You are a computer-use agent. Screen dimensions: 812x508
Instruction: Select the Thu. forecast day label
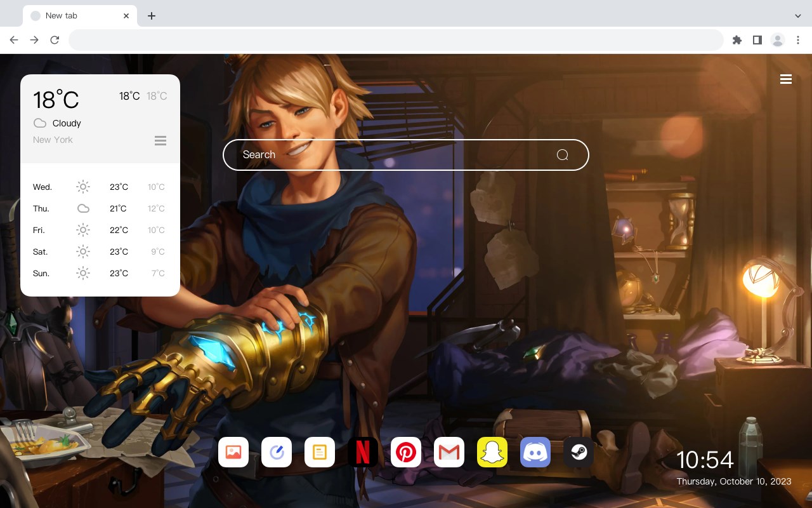click(x=41, y=208)
